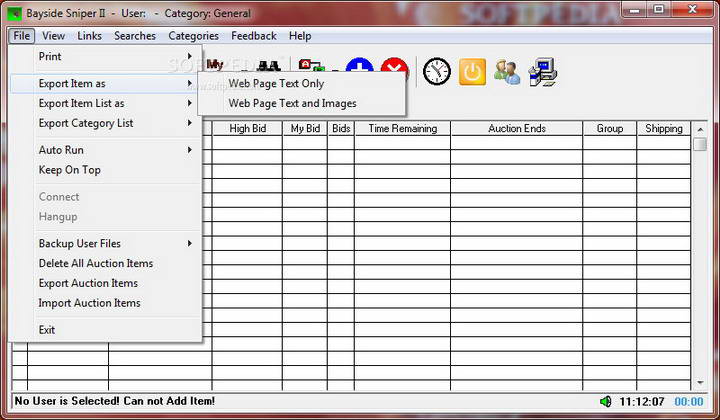Image resolution: width=720 pixels, height=420 pixels.
Task: Choose Import Auction Items
Action: 105,303
